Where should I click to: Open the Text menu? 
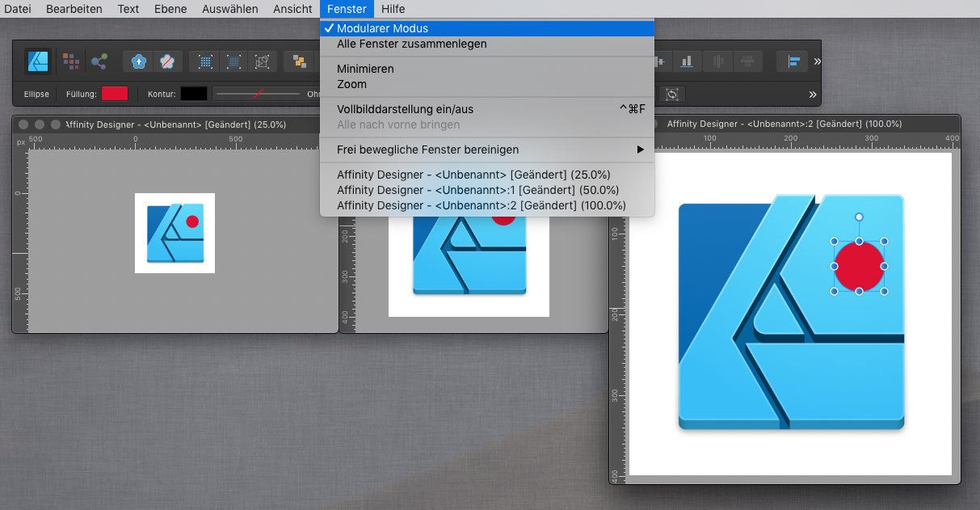(x=128, y=9)
